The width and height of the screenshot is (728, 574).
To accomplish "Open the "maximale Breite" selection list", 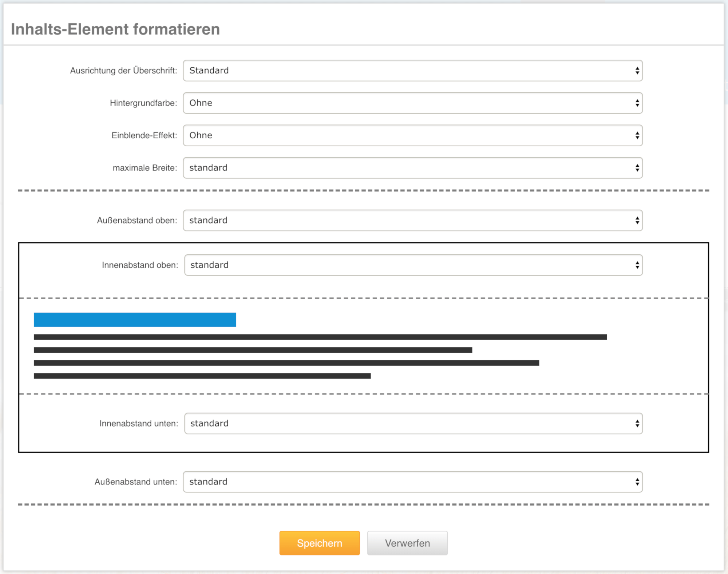I will (413, 168).
